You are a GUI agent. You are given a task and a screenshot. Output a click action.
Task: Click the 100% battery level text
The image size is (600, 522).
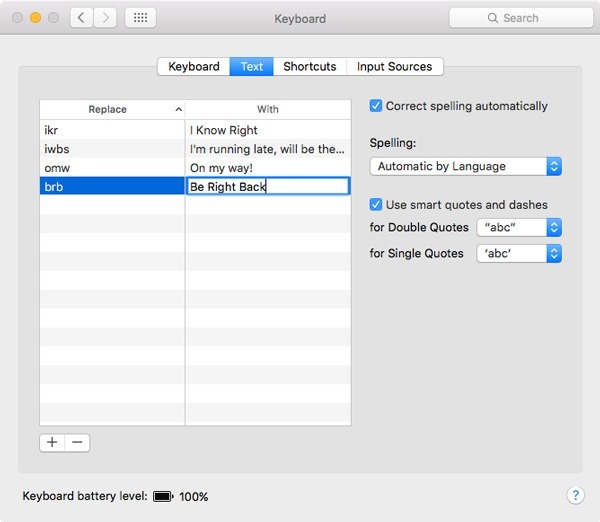194,497
